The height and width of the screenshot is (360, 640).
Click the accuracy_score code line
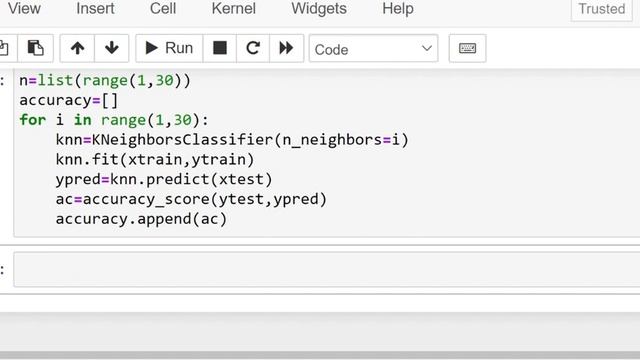pyautogui.click(x=191, y=199)
